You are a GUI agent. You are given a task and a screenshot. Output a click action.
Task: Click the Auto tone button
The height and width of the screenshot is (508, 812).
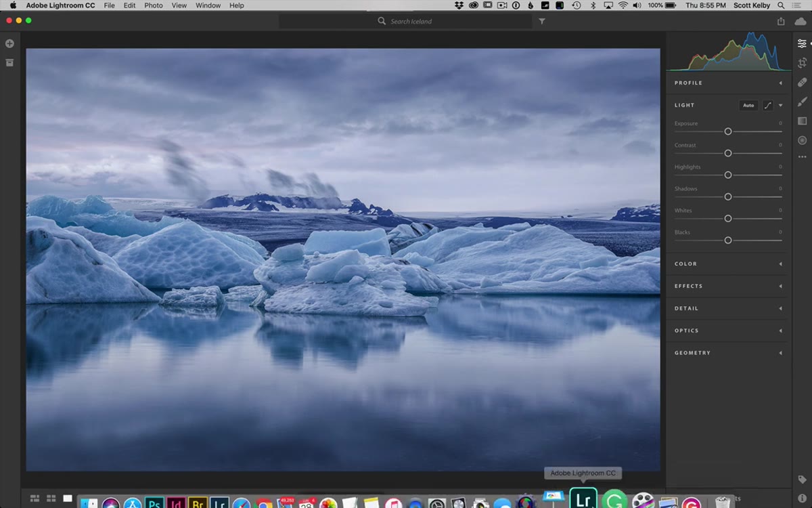pos(748,105)
